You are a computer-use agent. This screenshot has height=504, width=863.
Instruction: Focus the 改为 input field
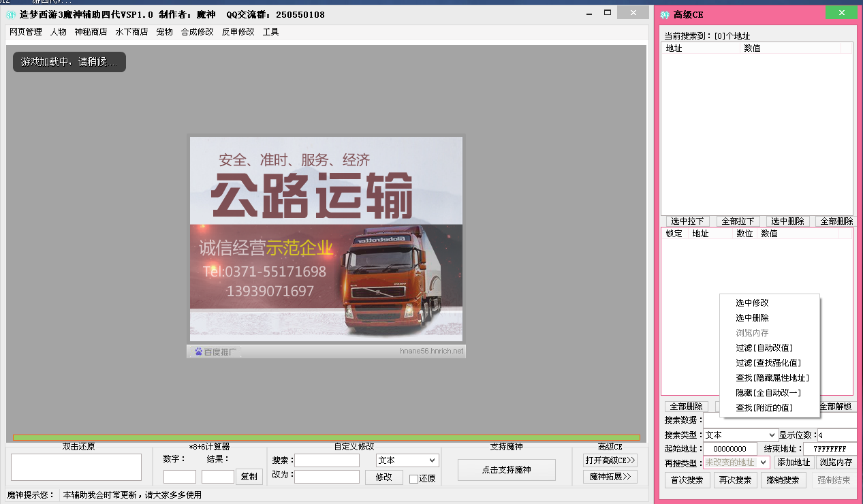coord(327,477)
